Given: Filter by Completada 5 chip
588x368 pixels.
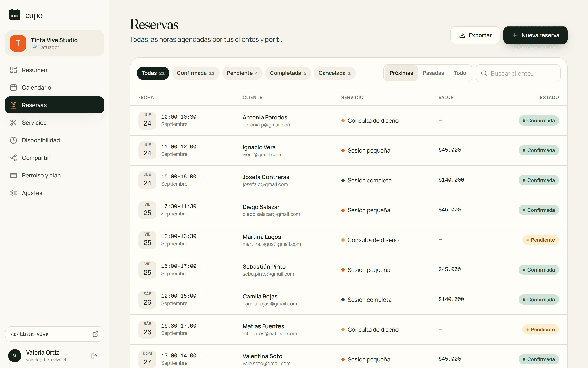Looking at the screenshot, I should [288, 73].
